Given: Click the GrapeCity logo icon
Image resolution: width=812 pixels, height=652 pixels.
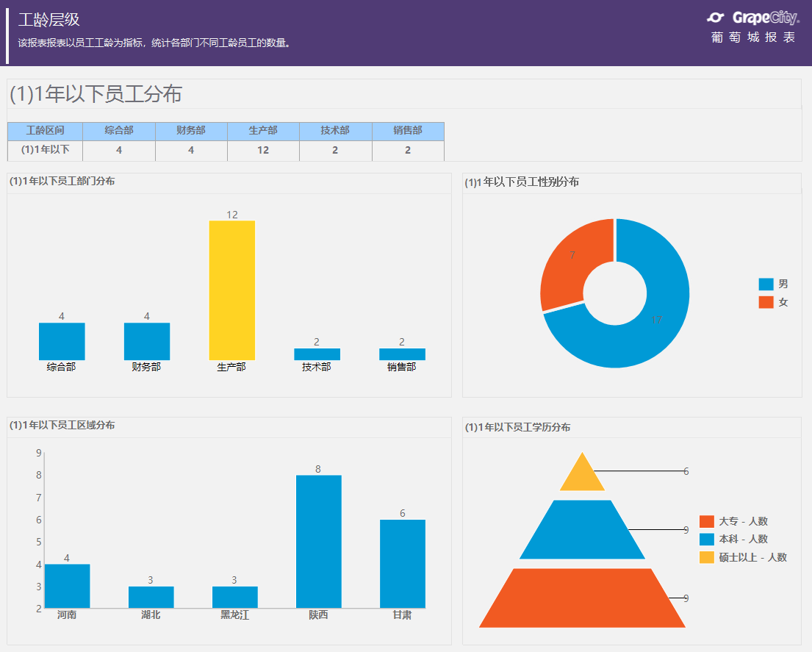Looking at the screenshot, I should coord(716,18).
